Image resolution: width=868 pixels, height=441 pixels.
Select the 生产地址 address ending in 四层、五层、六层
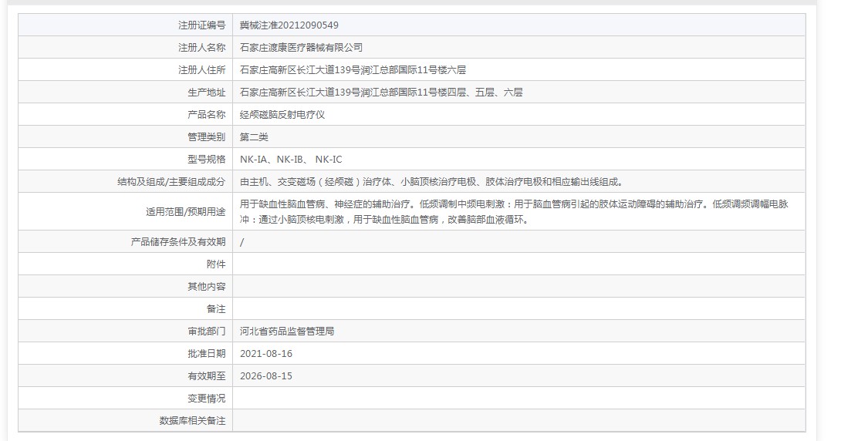tap(381, 93)
